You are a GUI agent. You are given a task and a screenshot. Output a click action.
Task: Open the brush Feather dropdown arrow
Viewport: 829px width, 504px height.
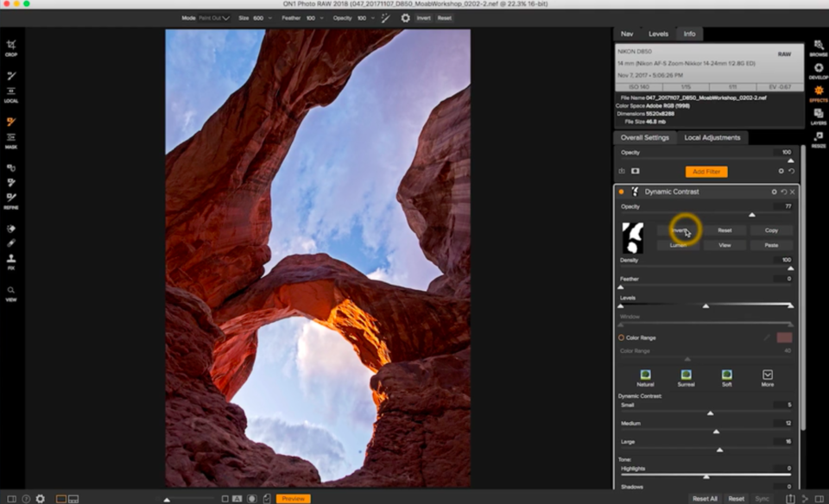pos(321,18)
